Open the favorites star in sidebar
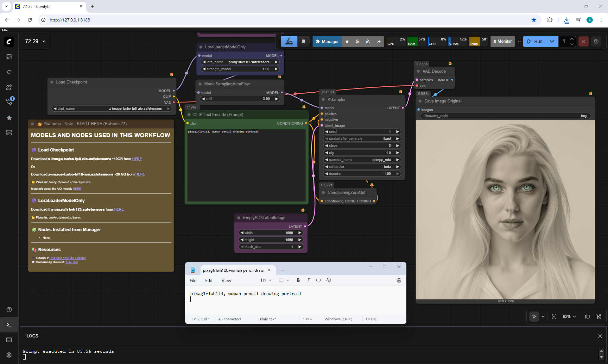The width and height of the screenshot is (608, 364). click(9, 118)
